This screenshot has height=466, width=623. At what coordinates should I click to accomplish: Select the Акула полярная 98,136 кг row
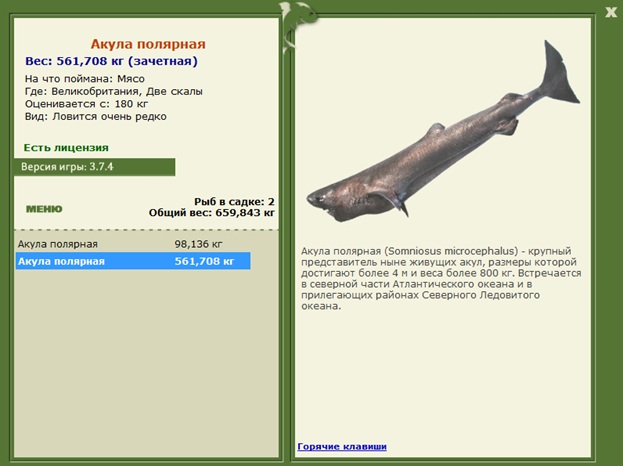click(x=132, y=243)
